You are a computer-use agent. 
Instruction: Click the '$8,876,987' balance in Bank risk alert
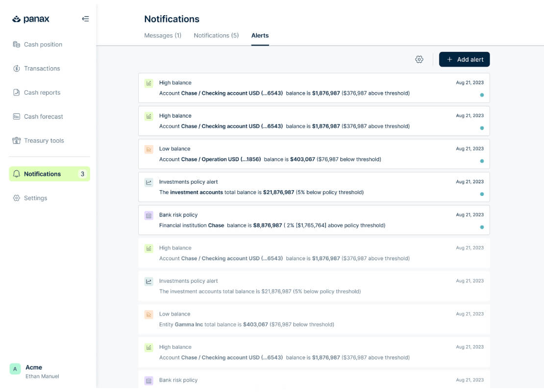pyautogui.click(x=268, y=225)
